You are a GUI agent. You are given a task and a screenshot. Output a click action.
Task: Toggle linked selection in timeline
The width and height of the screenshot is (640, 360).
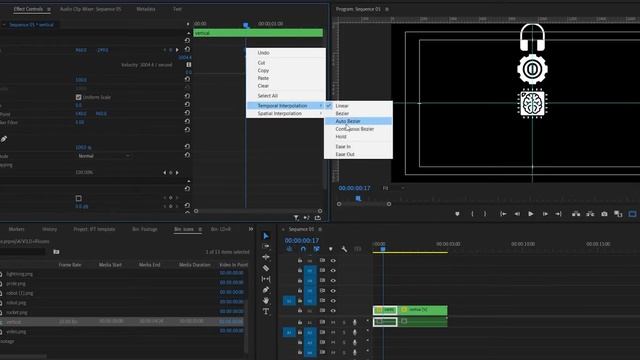pos(316,249)
